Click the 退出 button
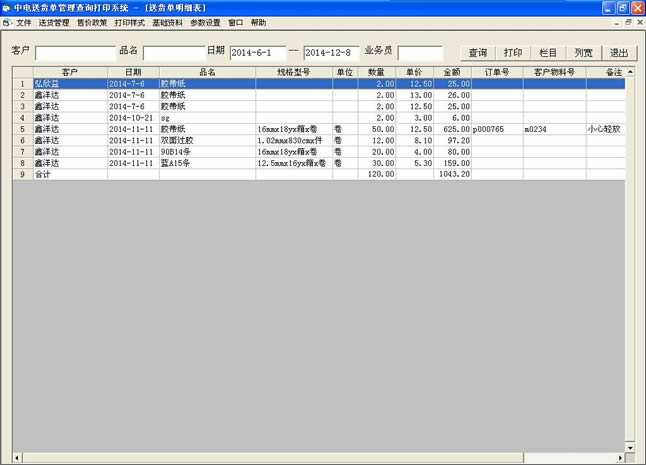The height and width of the screenshot is (465, 646). pyautogui.click(x=619, y=53)
